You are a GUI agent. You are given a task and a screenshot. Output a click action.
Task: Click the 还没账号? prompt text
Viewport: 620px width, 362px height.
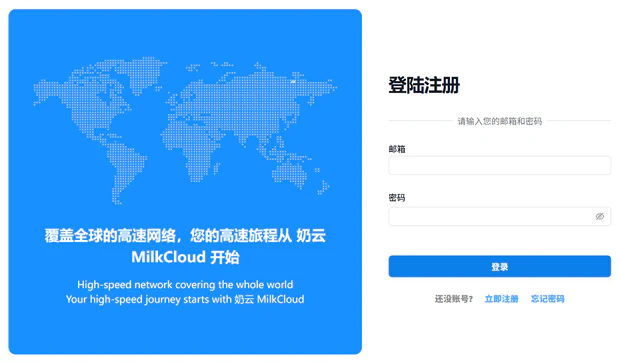454,299
